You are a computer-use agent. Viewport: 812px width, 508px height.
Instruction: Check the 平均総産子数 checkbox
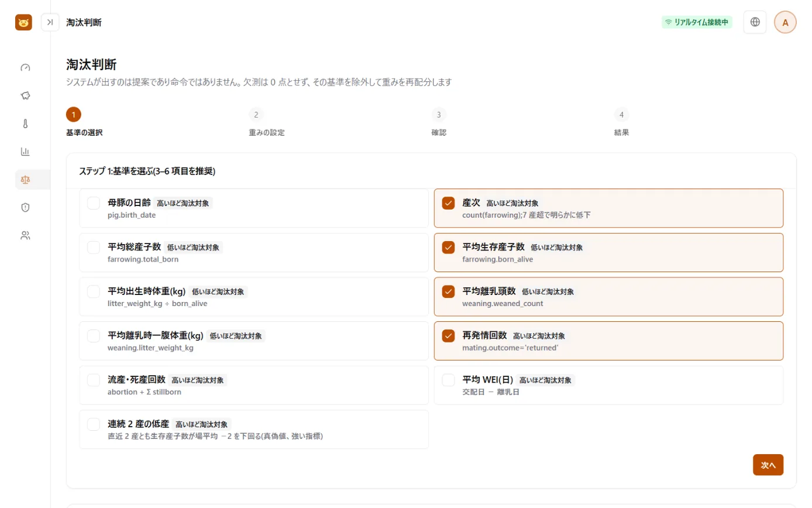94,247
